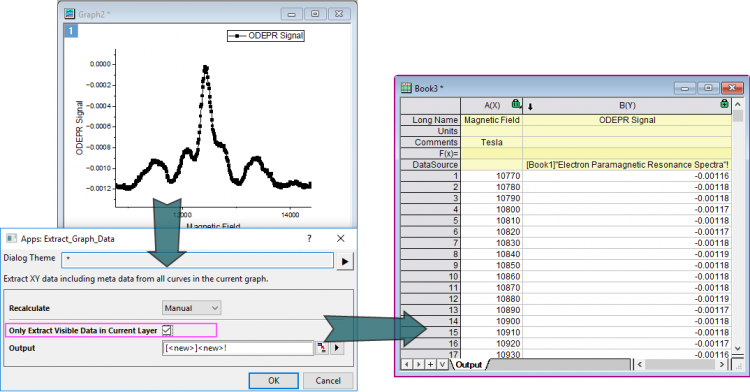The width and height of the screenshot is (750, 392).
Task: Click the Magnetic Field long name cell
Action: pos(492,120)
